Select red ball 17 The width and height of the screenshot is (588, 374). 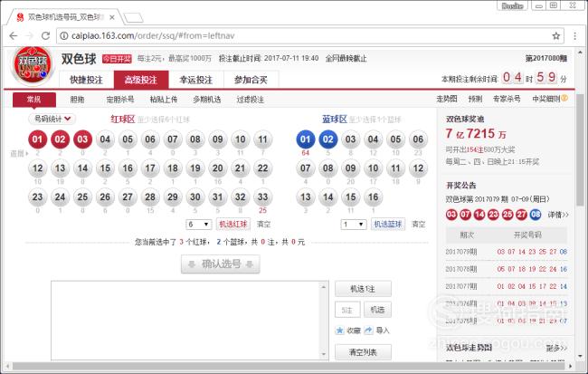[x=150, y=168]
